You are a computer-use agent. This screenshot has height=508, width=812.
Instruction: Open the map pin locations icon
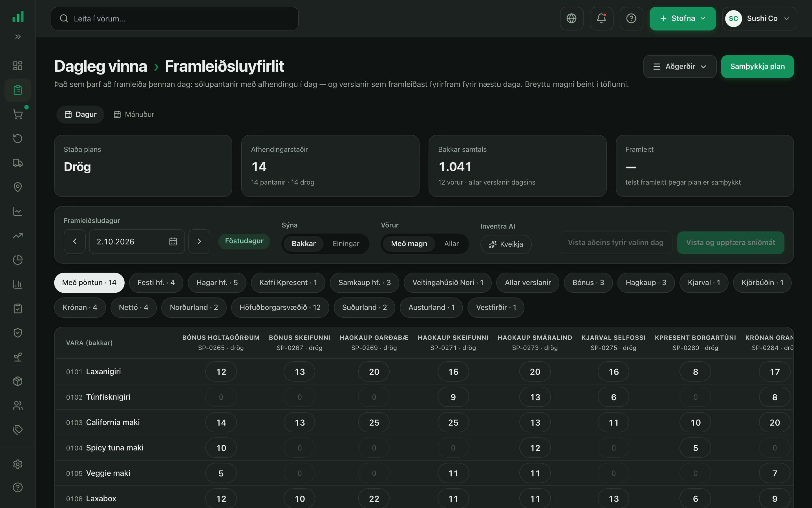coord(18,187)
